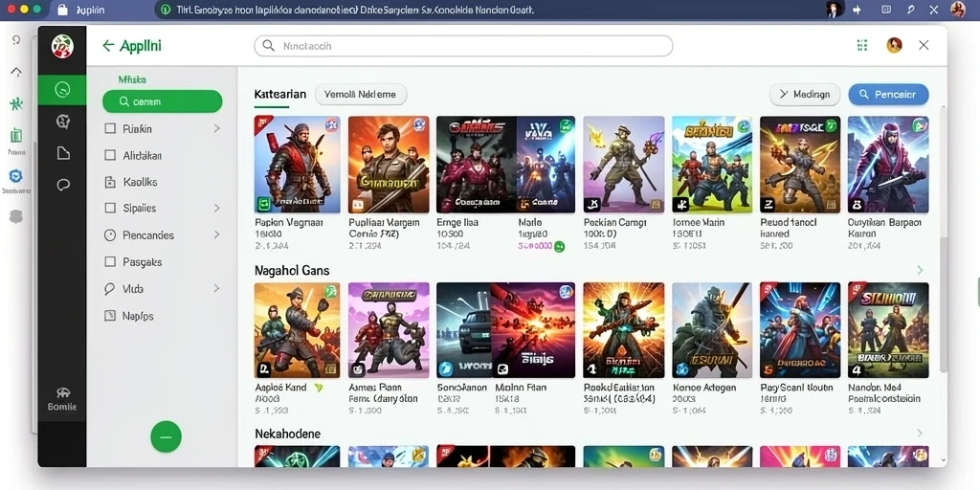Image resolution: width=980 pixels, height=490 pixels.
Task: Expand Nagahol Gans section arrow
Action: 920,270
